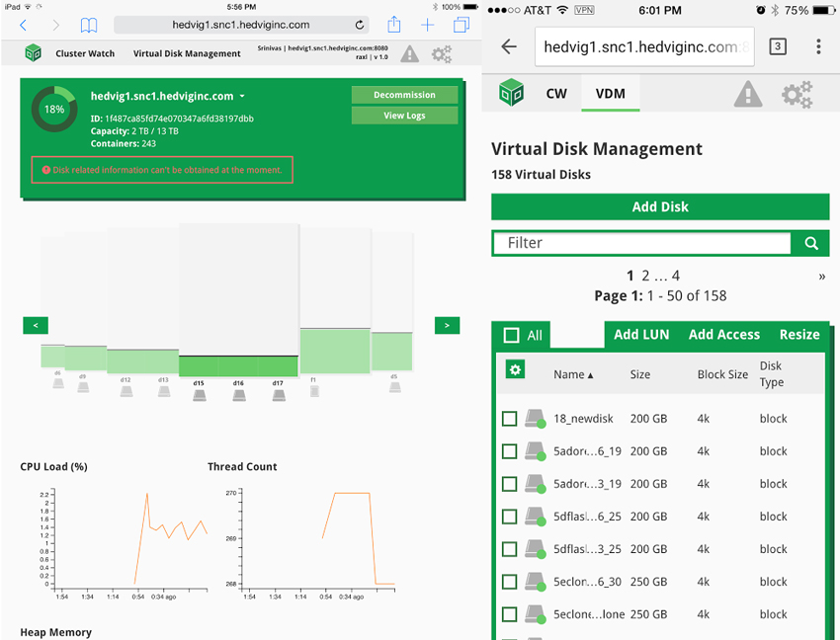The width and height of the screenshot is (840, 640).
Task: Sort table by Size column
Action: pyautogui.click(x=640, y=374)
